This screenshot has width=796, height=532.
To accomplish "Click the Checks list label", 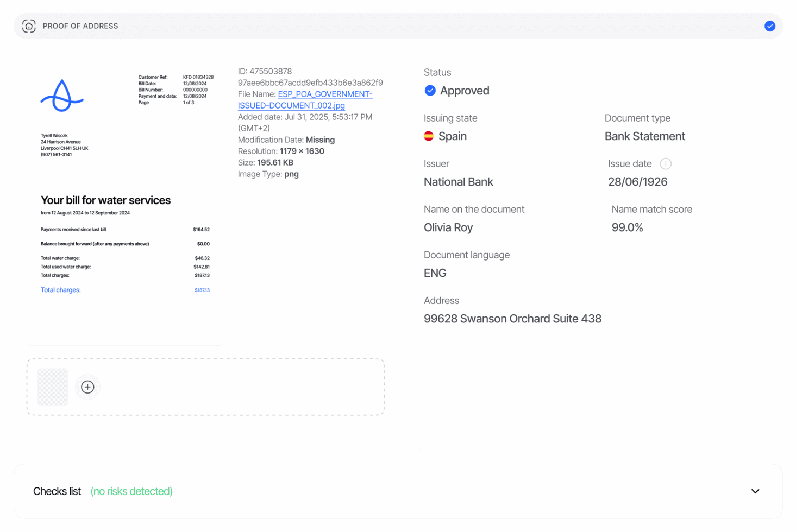I will coord(57,491).
